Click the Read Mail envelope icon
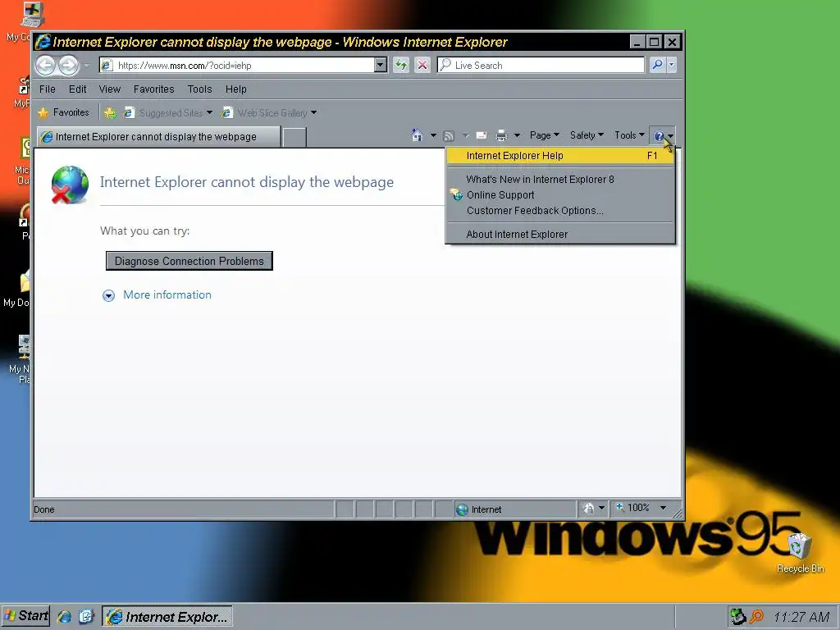 (x=481, y=135)
